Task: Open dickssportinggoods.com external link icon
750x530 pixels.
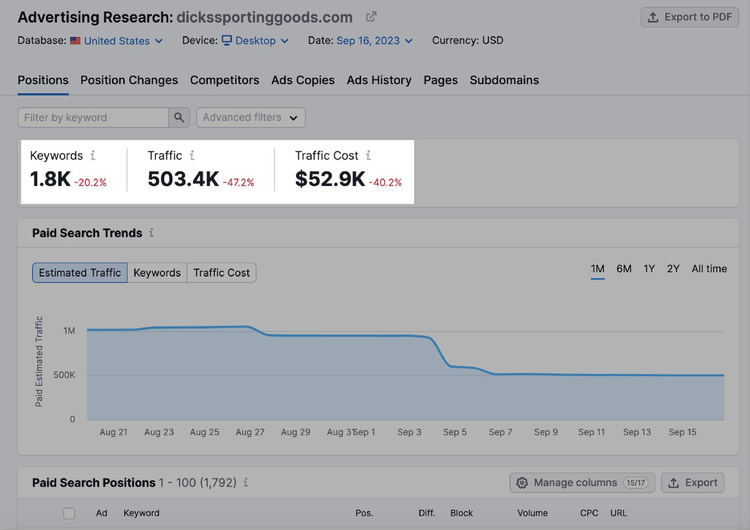Action: 371,17
